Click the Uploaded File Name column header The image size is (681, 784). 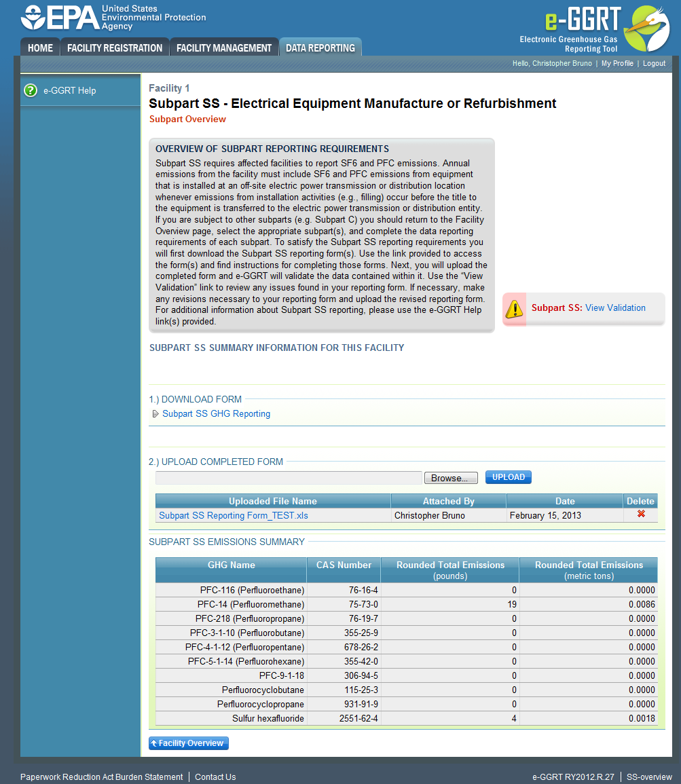coord(272,501)
